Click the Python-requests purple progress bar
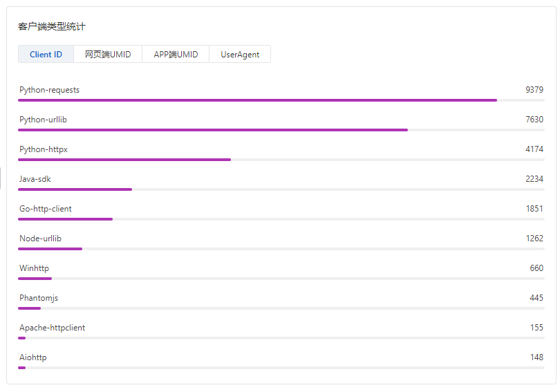The width and height of the screenshot is (560, 392). [x=257, y=100]
